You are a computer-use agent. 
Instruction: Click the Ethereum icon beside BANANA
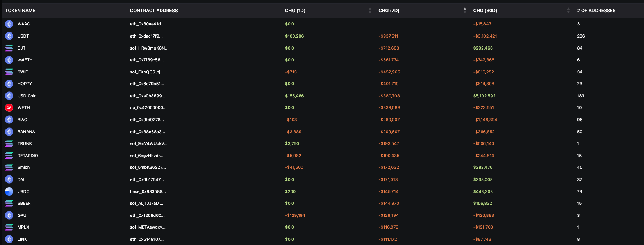[9, 132]
